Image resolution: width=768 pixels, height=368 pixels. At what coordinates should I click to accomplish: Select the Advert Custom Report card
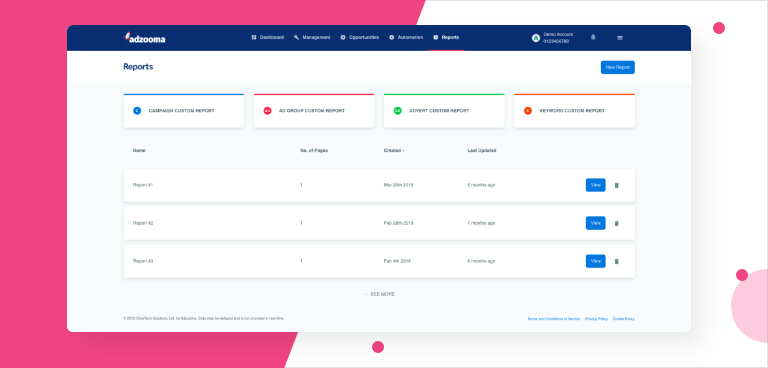(444, 111)
